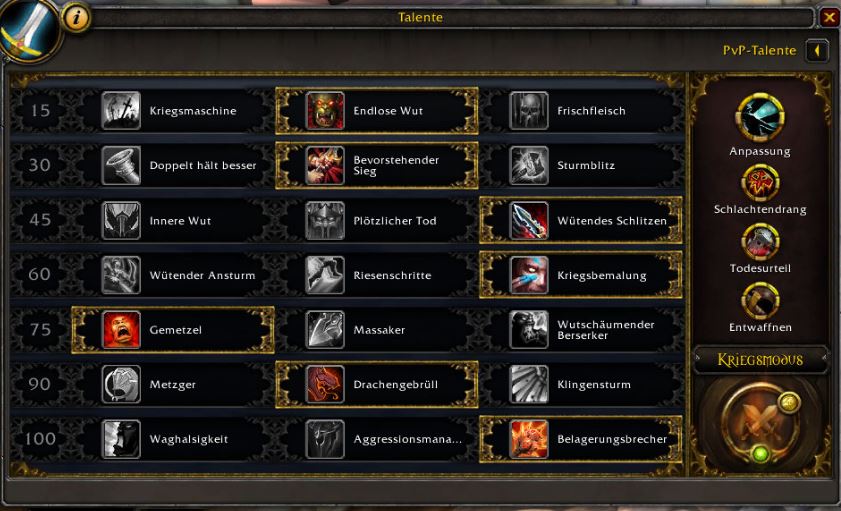Select the Kriegsmaschine talent icon

[121, 110]
